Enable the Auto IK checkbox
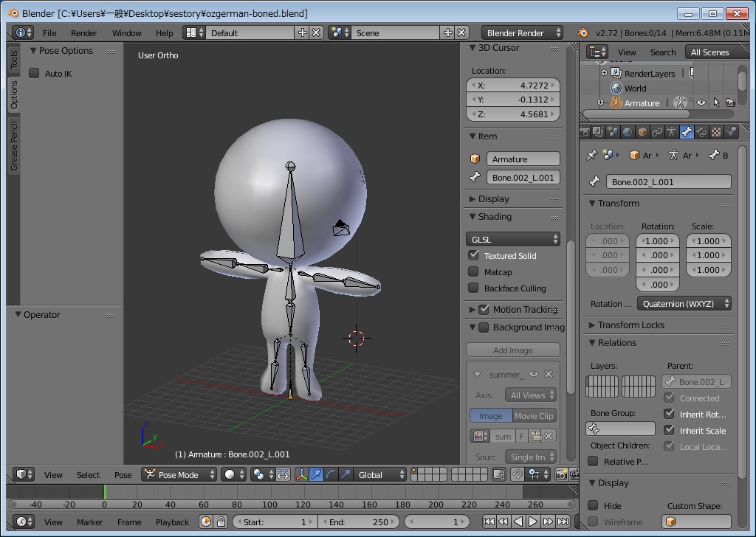This screenshot has width=756, height=537. click(34, 73)
